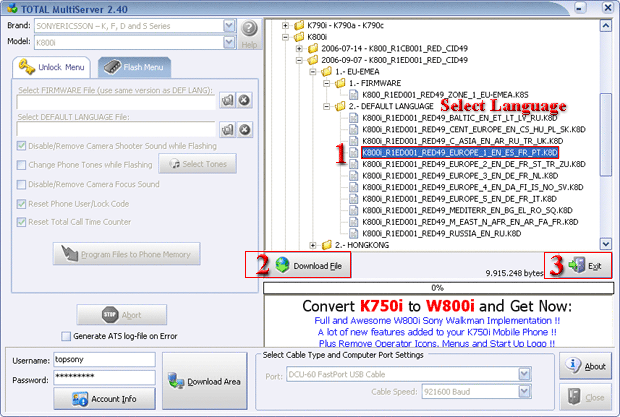Click the BALTIC language file icon
The image size is (620, 417).
pos(353,118)
